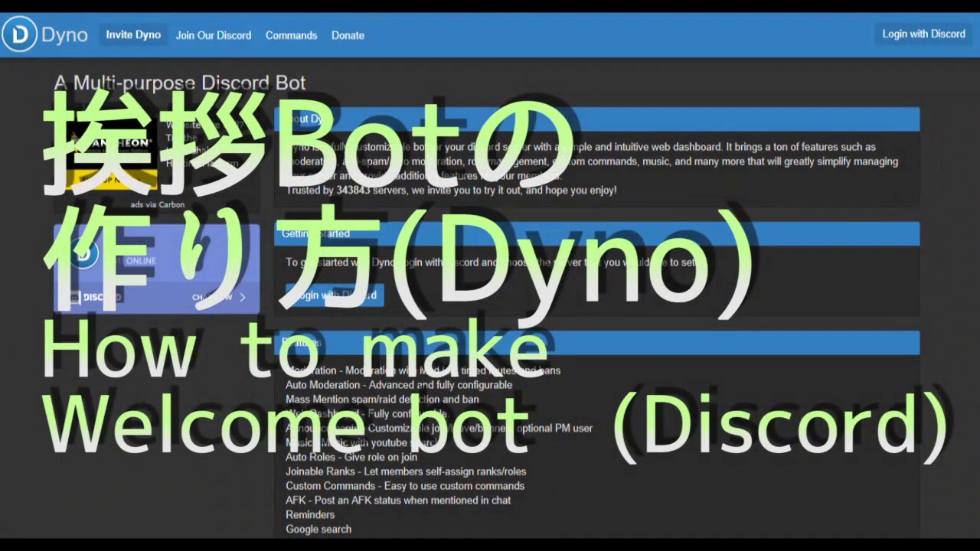Click 'AFK - Post an AFK status' line

(x=398, y=500)
